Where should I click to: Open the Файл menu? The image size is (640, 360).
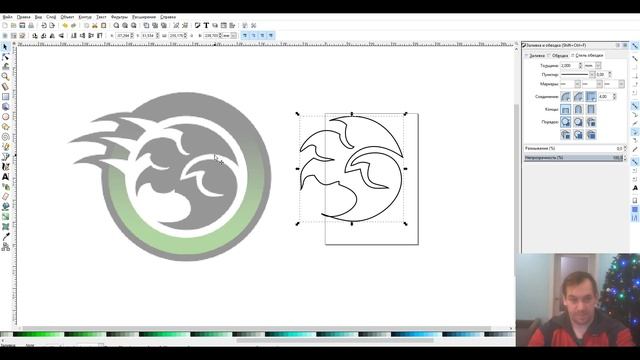click(x=7, y=17)
